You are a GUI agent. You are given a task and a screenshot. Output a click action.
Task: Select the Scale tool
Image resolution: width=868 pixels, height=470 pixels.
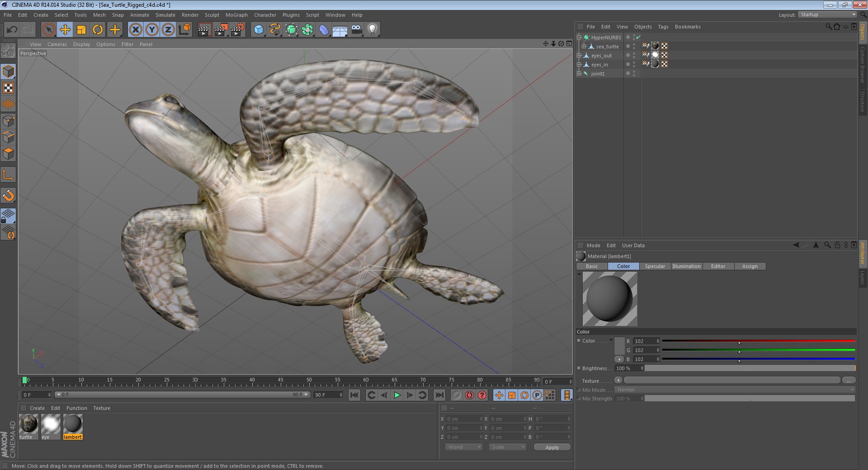[x=81, y=30]
